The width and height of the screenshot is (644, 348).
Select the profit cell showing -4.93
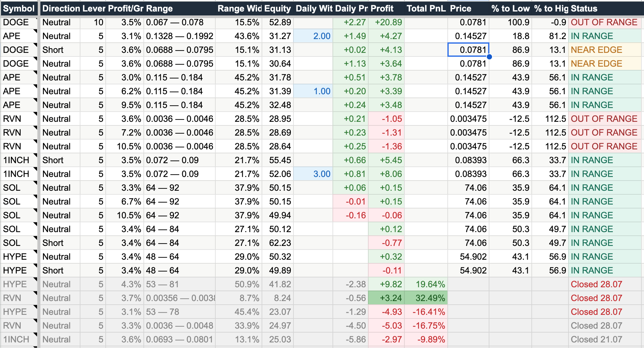[x=386, y=312]
